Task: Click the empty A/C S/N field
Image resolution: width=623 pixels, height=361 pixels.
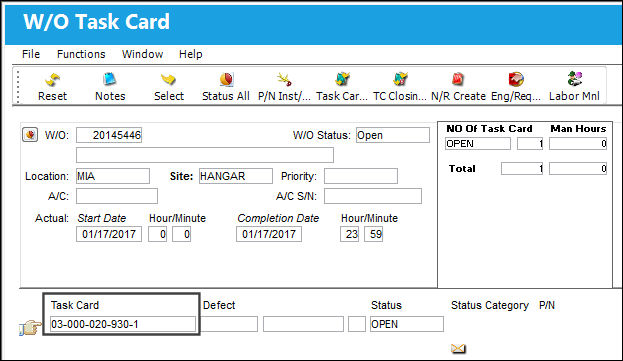Action: pos(373,196)
